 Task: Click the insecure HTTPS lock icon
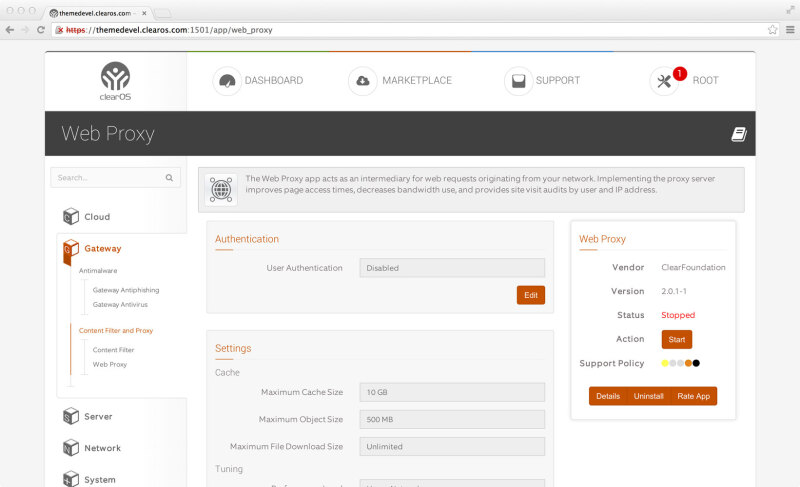click(60, 30)
